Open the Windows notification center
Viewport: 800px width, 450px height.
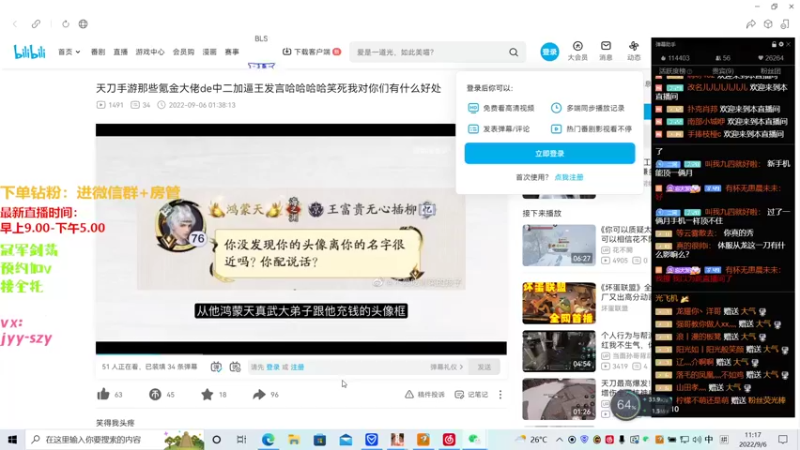coord(783,439)
